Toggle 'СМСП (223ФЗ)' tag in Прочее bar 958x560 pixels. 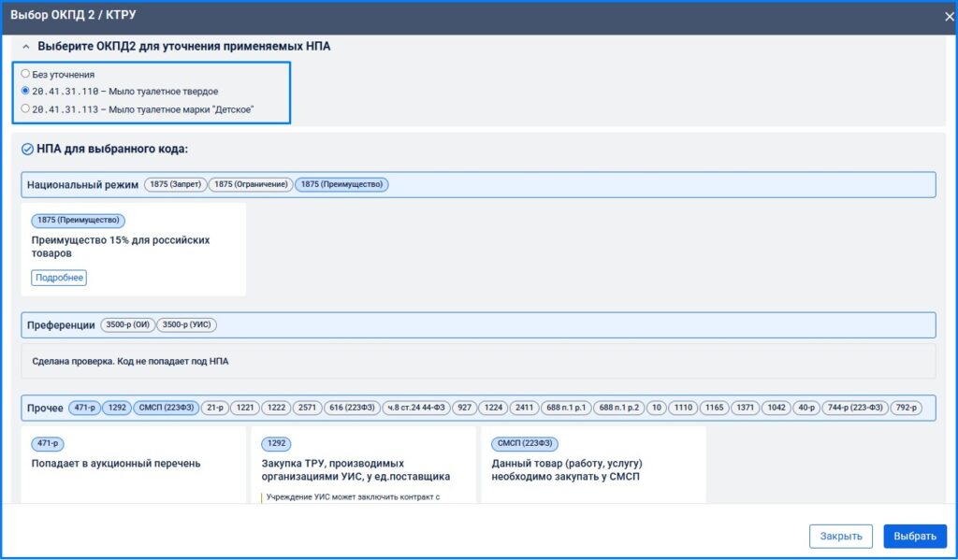pyautogui.click(x=167, y=408)
